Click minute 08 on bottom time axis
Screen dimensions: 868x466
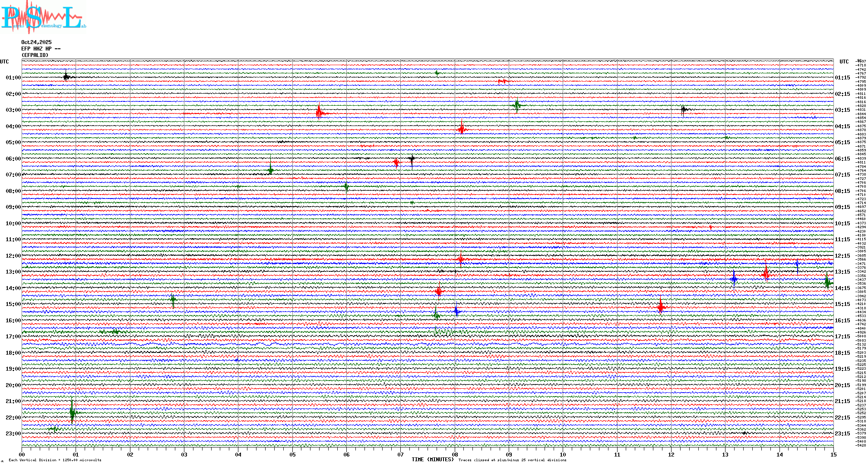[x=455, y=455]
